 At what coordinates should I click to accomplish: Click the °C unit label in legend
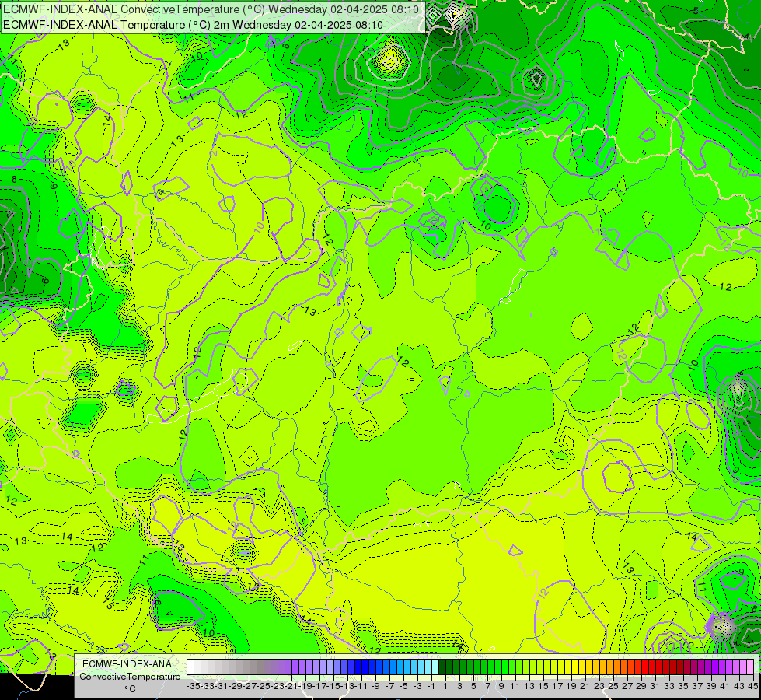point(130,689)
